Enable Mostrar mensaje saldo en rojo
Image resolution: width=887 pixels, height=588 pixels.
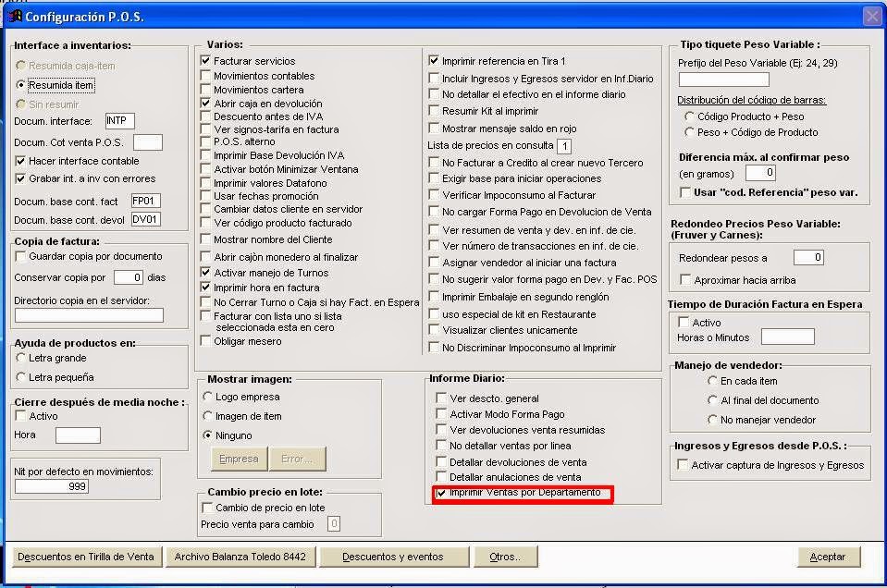(433, 129)
